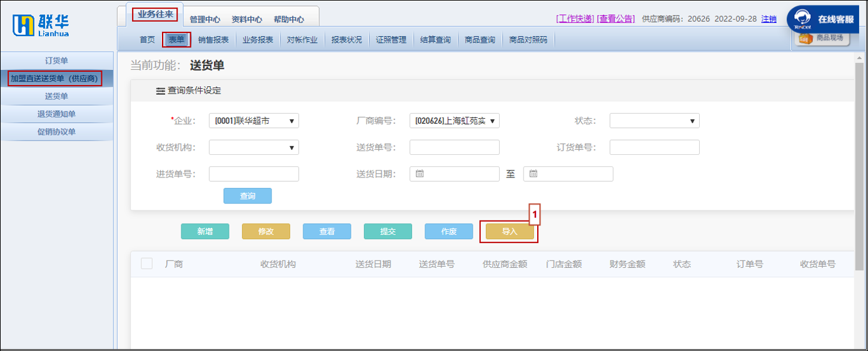Click the calendar icon in 送货日期 start field
This screenshot has width=868, height=351.
tap(420, 174)
